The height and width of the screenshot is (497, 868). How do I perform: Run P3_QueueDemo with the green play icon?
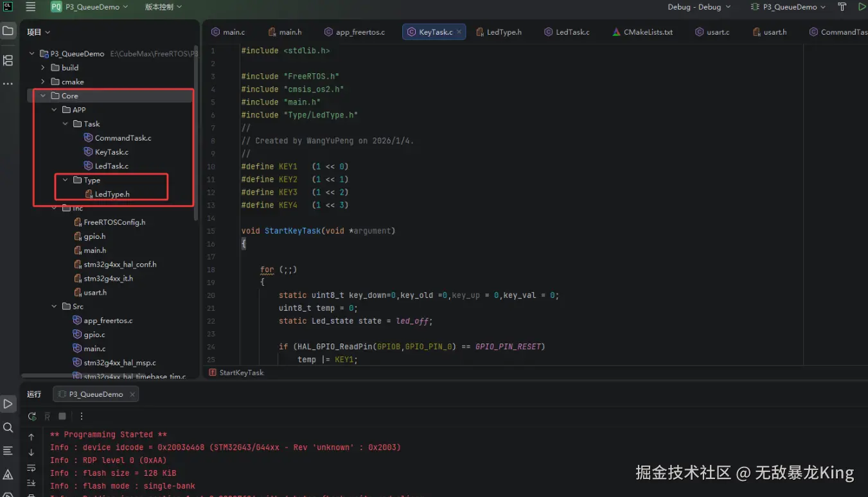(862, 7)
